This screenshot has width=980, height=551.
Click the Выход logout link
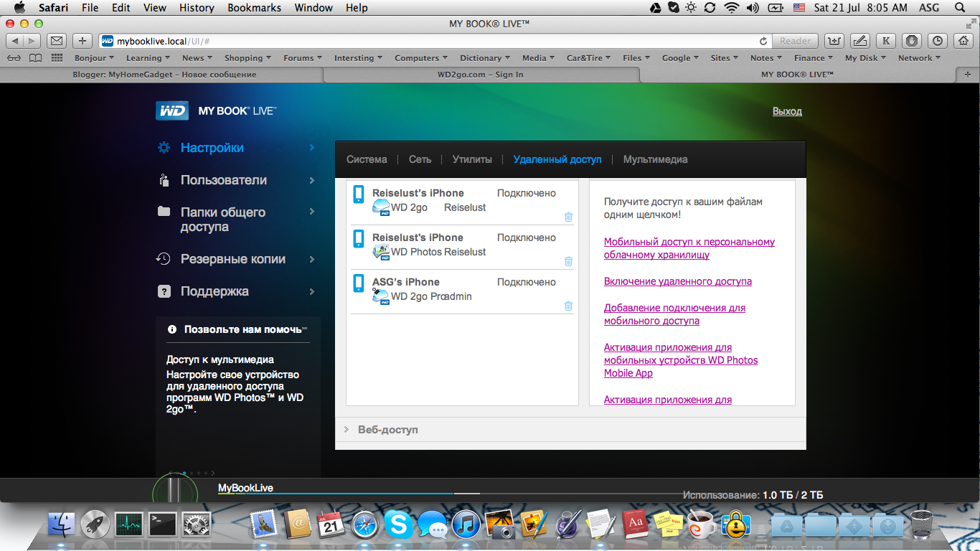[787, 111]
